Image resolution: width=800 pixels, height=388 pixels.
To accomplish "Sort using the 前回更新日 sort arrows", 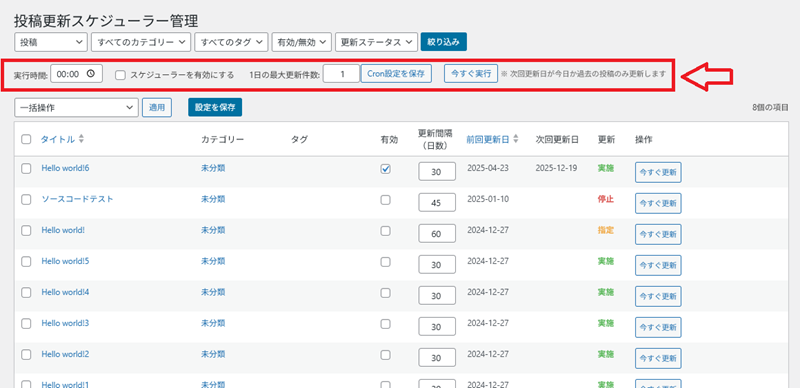I will tap(516, 139).
